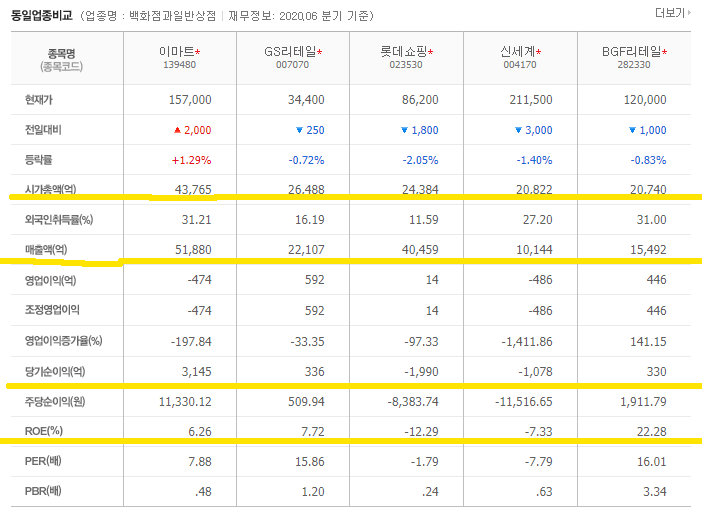
Task: Click the 영업이익(억) row label
Action: tap(51, 280)
